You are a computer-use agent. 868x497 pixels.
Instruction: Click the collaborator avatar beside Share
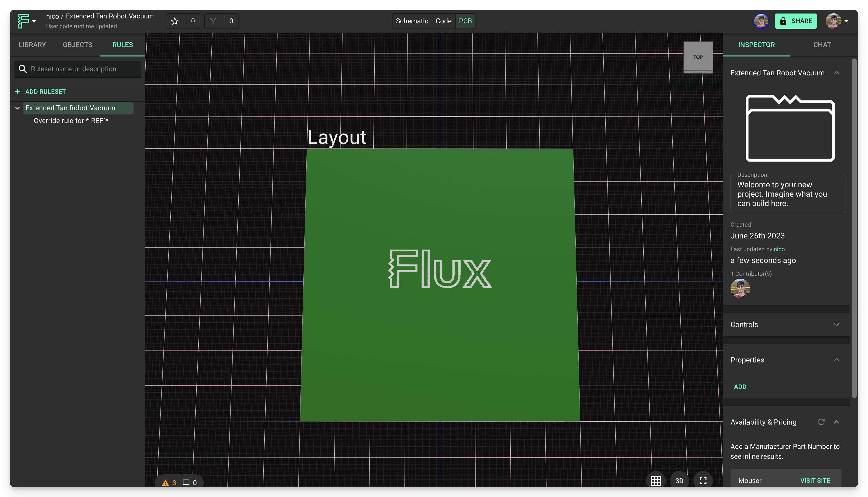click(761, 21)
